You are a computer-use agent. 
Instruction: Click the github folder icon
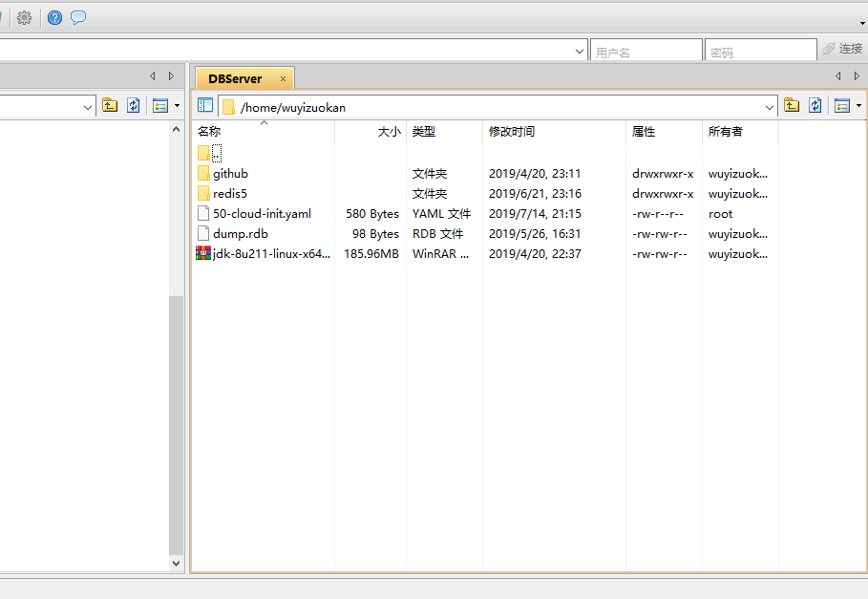click(x=203, y=173)
